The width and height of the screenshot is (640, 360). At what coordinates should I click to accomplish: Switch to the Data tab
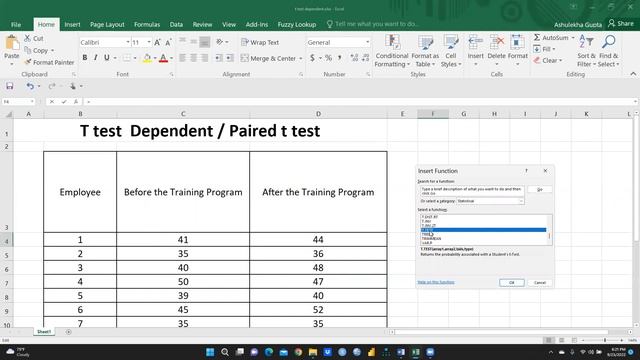176,24
